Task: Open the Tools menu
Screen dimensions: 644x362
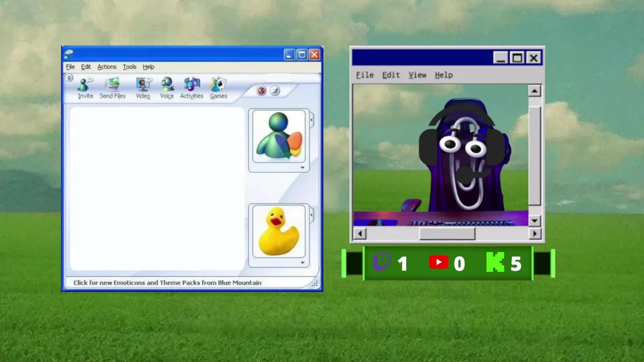Action: tap(129, 67)
